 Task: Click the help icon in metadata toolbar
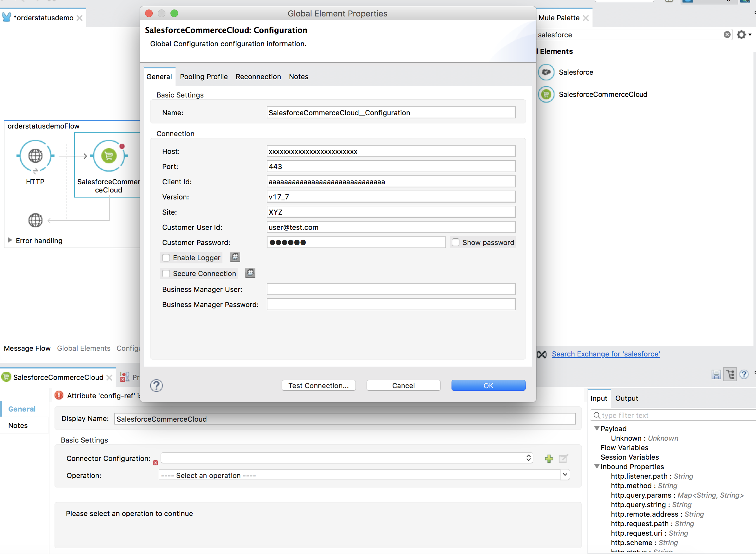tap(744, 375)
